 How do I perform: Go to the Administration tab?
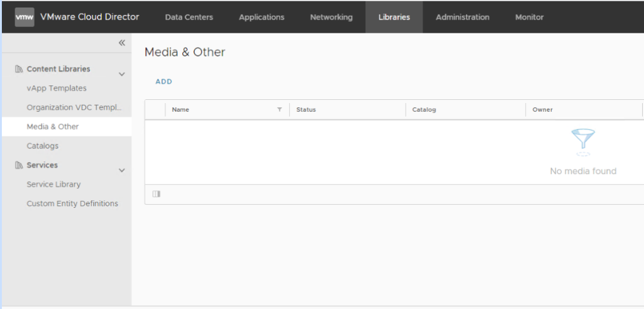[462, 17]
